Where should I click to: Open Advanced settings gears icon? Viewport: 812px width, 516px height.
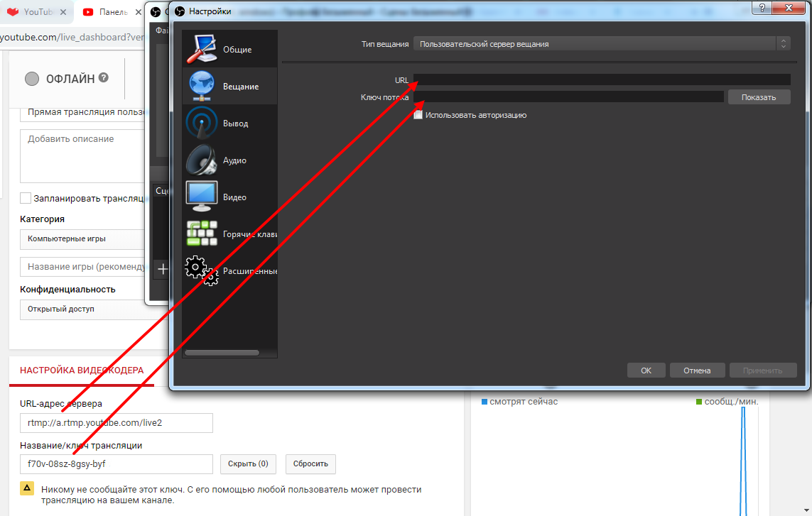point(201,270)
